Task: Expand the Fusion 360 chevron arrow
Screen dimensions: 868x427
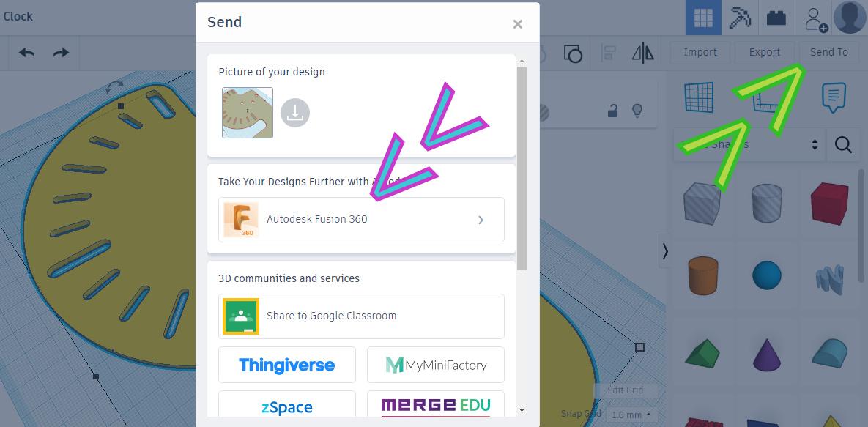Action: click(481, 220)
